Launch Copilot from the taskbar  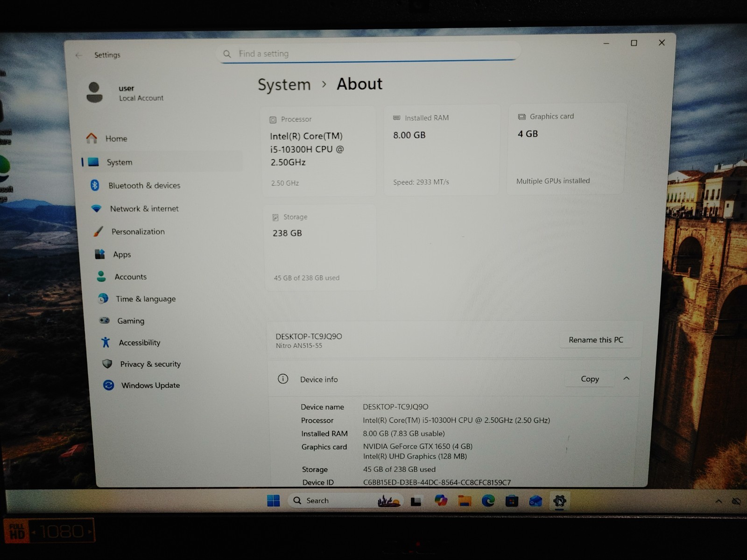441,501
